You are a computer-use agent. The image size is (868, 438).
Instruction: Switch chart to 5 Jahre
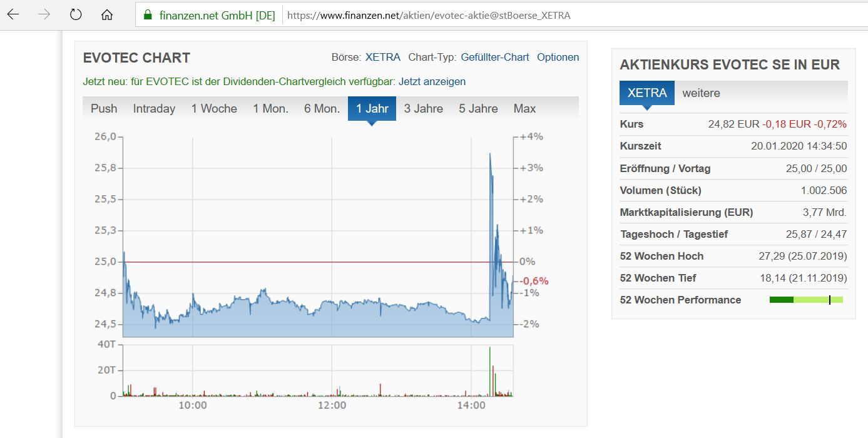[x=478, y=108]
